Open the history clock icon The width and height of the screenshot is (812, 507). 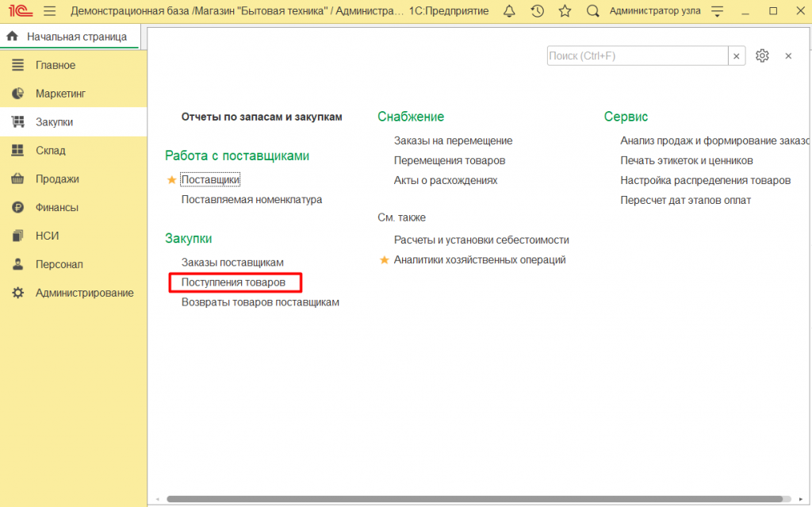[x=538, y=10]
